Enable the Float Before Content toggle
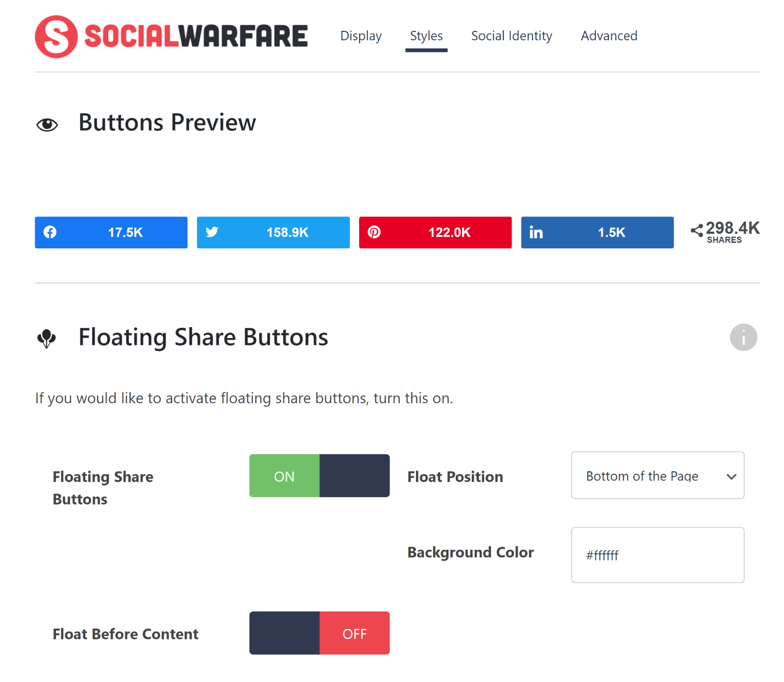 [x=319, y=633]
